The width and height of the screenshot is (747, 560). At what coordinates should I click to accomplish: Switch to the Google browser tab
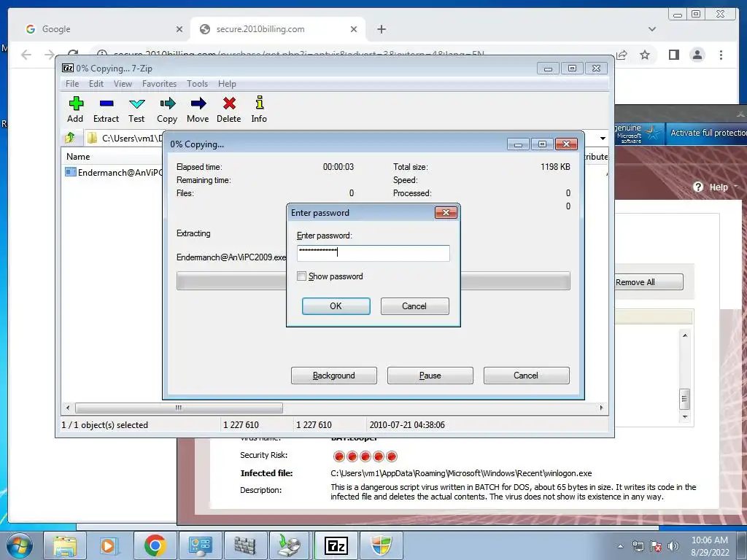(x=99, y=29)
